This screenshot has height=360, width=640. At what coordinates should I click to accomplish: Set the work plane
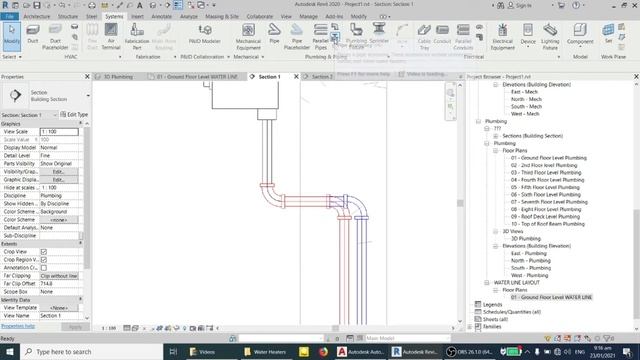[x=608, y=34]
